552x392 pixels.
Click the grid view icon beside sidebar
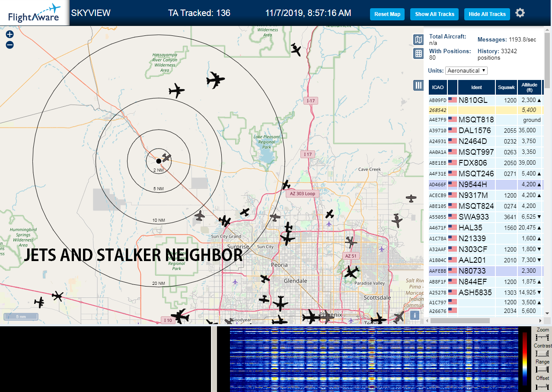coord(418,54)
